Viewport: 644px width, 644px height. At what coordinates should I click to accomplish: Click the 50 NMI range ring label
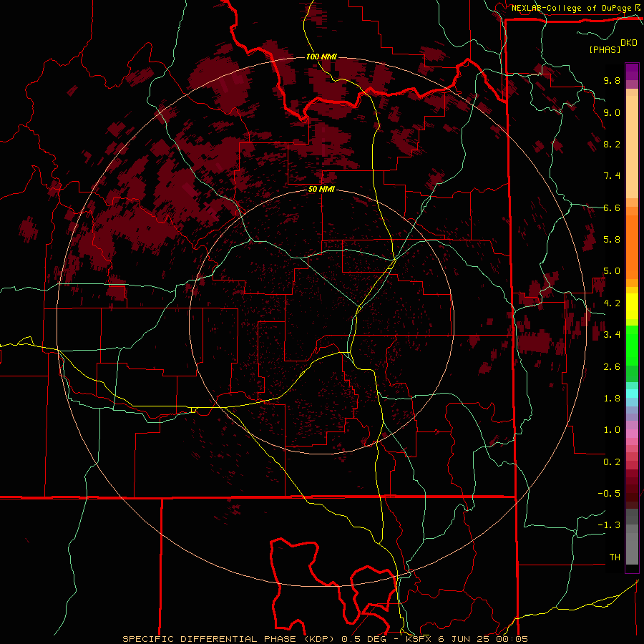[x=321, y=190]
